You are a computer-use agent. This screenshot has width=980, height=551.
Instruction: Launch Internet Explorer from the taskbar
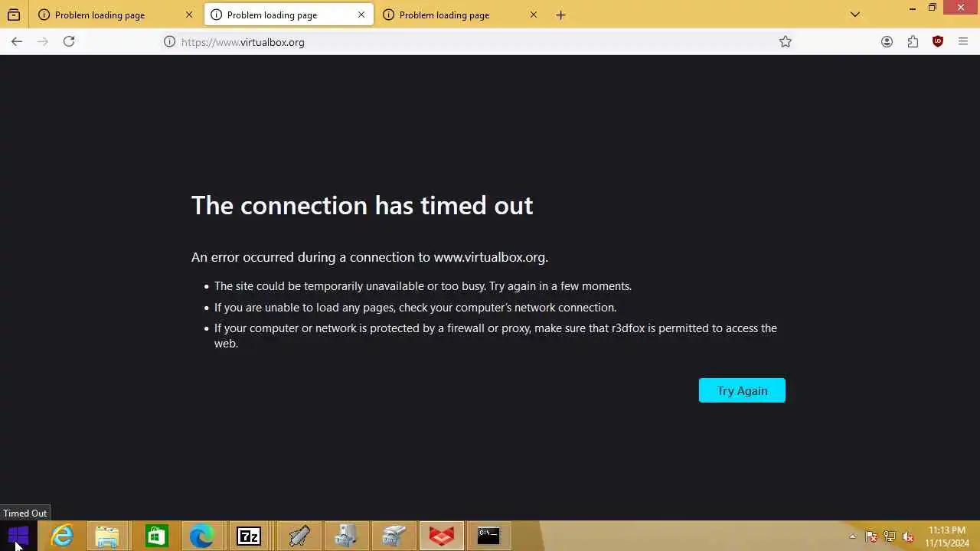click(62, 536)
